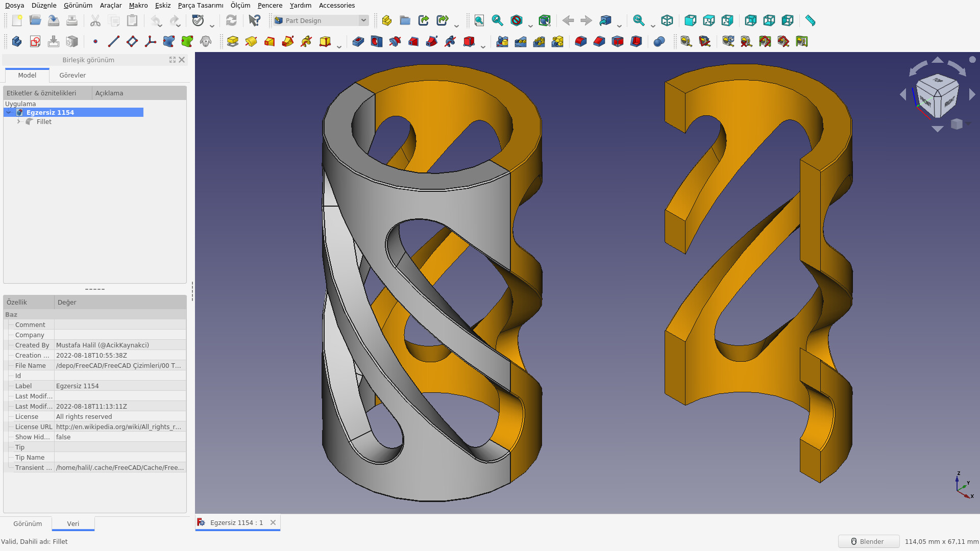Open the Additive helix tool
This screenshot has height=551, width=980.
pyautogui.click(x=306, y=41)
